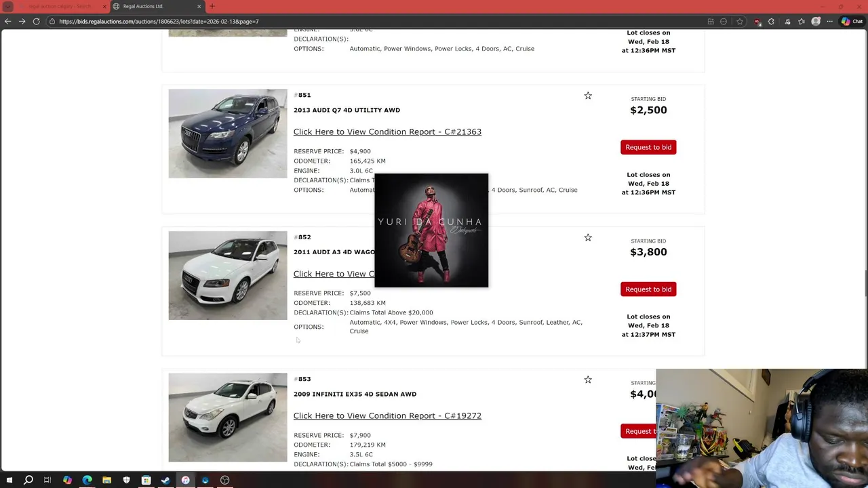Click lot number #853
Image resolution: width=868 pixels, height=488 pixels.
302,379
